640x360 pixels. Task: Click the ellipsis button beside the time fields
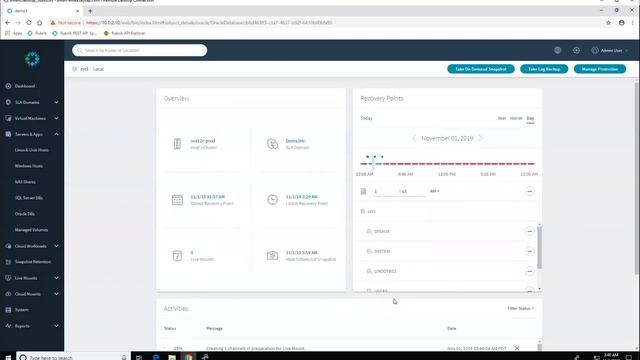point(529,191)
